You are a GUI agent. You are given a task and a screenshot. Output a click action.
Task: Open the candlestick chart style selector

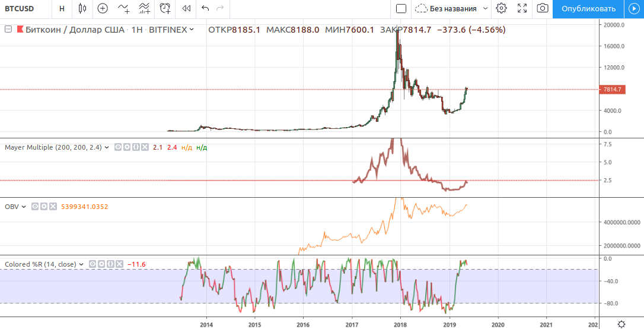(82, 8)
